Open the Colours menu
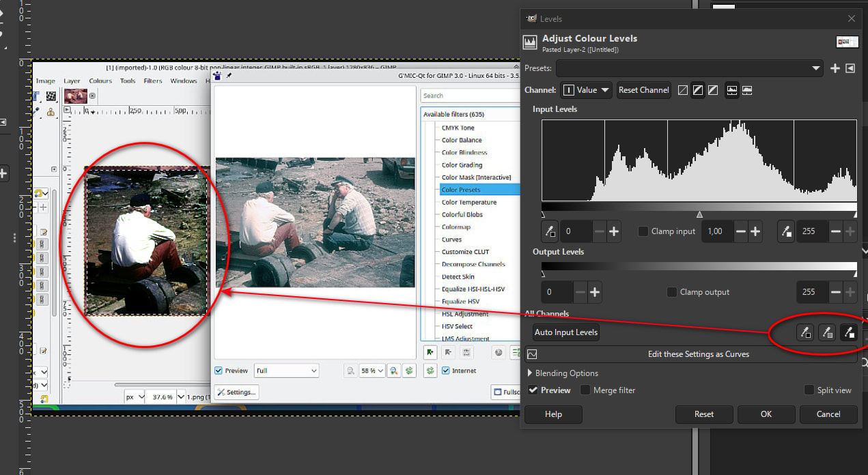 (100, 81)
